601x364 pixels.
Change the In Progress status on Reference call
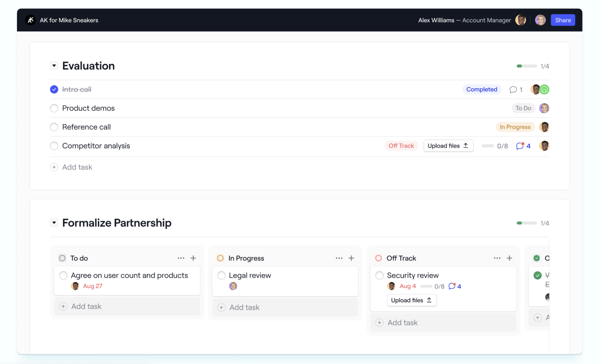515,127
